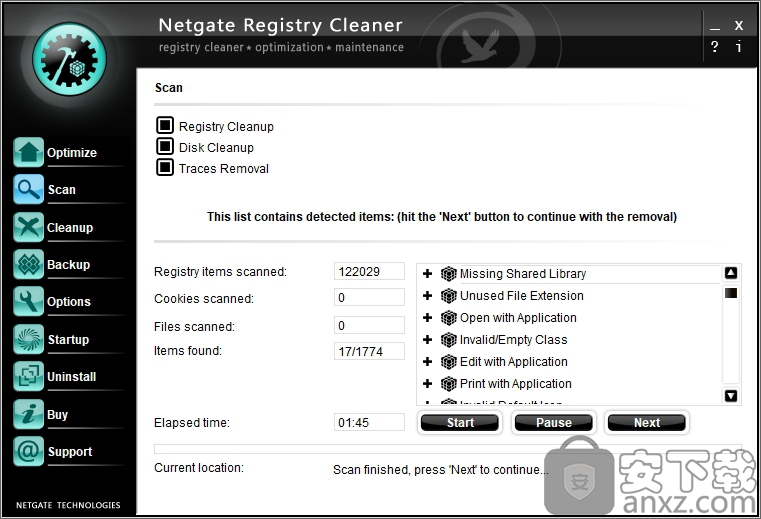Click the results list scrollbar thumb
The image size is (761, 519).
731,293
